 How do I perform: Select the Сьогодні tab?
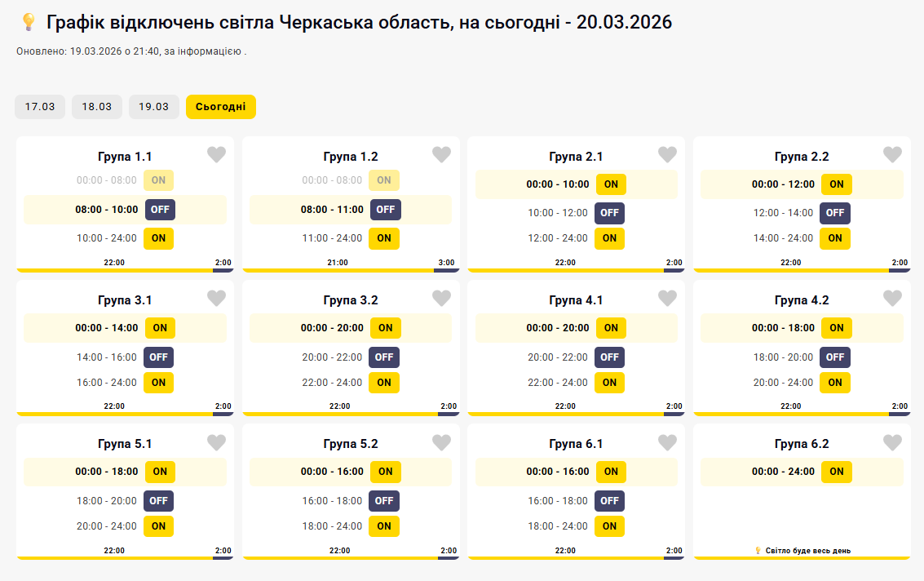coord(220,107)
